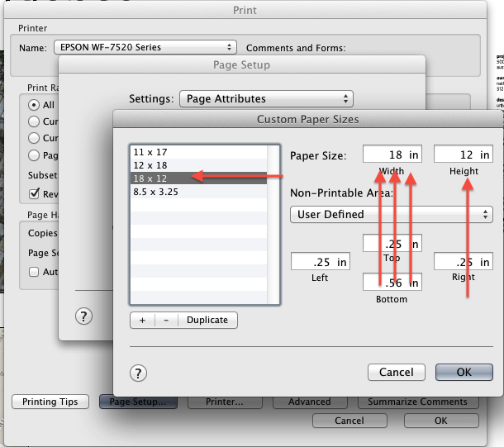The height and width of the screenshot is (447, 504).
Task: Toggle the Reverse pages checkbox
Action: click(34, 193)
